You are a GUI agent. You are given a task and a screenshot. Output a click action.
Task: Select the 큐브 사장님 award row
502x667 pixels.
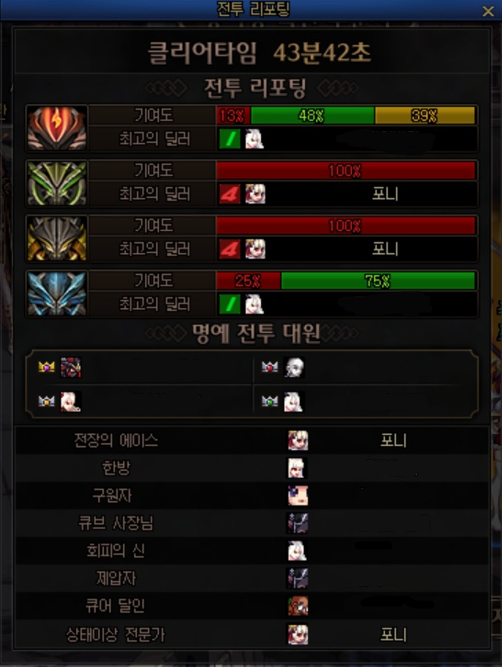click(x=252, y=523)
